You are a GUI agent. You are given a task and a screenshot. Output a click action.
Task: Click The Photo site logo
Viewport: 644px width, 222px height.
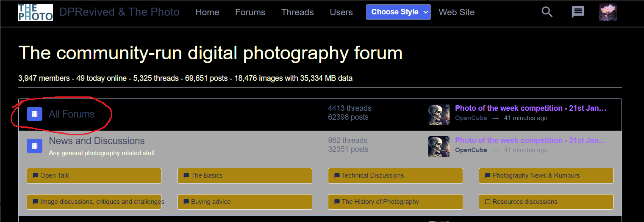pos(36,12)
